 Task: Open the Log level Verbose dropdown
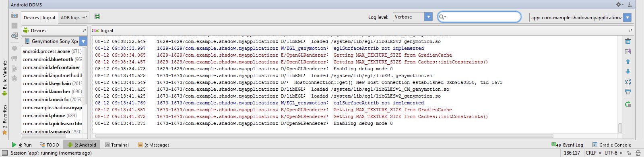pyautogui.click(x=413, y=17)
